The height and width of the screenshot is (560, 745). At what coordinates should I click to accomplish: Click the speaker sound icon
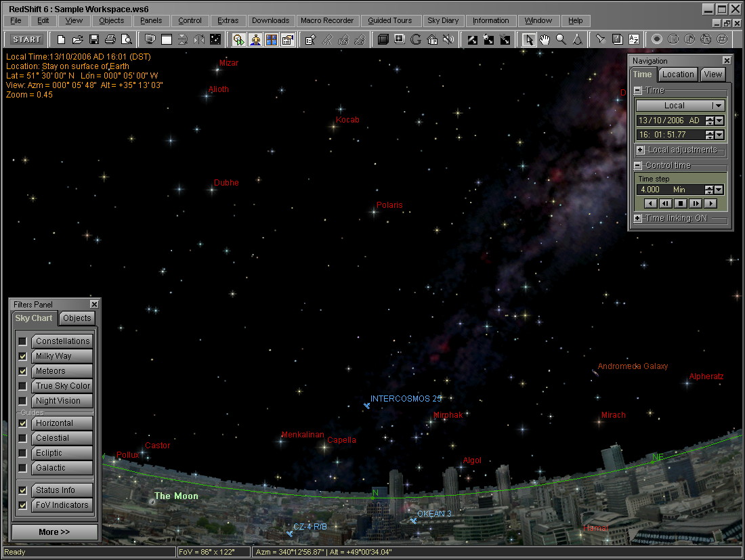click(448, 40)
